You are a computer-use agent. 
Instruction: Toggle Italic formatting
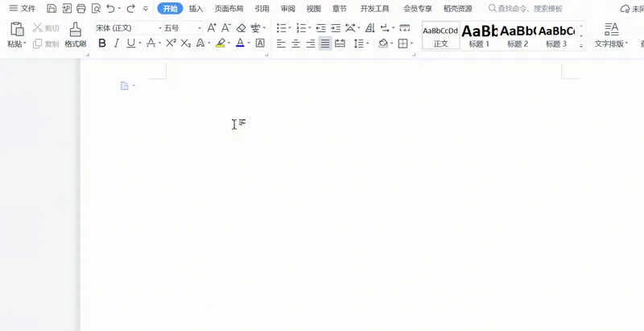point(117,43)
